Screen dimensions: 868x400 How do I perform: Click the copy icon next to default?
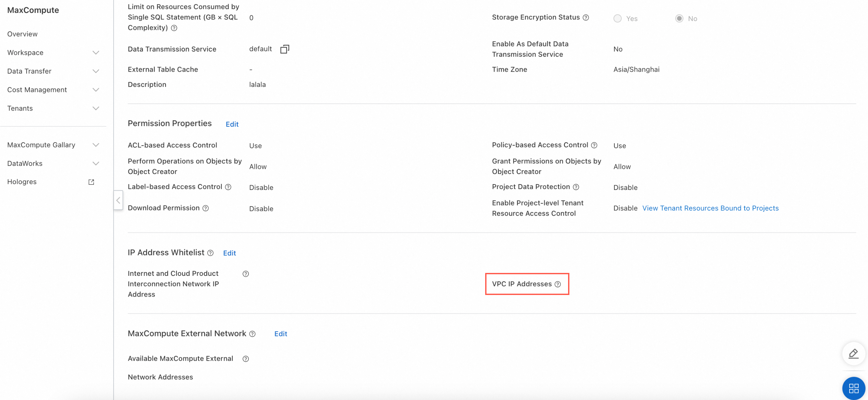pyautogui.click(x=285, y=49)
